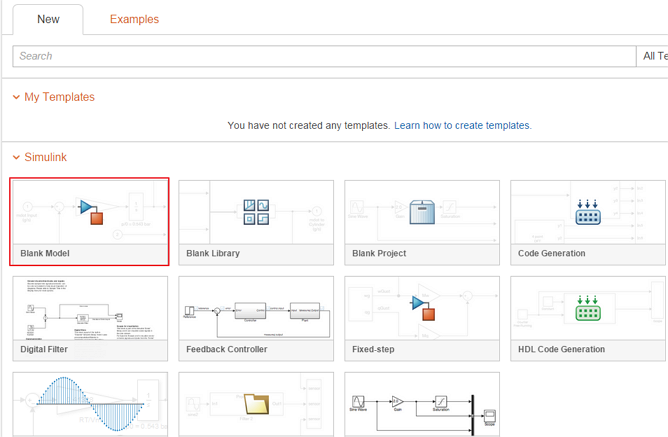
Task: Open the Blank Library template icon
Action: click(257, 212)
